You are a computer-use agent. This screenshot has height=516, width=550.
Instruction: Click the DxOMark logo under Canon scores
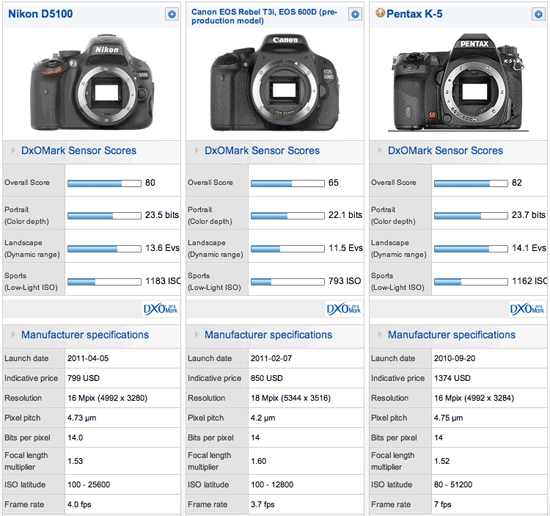(344, 309)
